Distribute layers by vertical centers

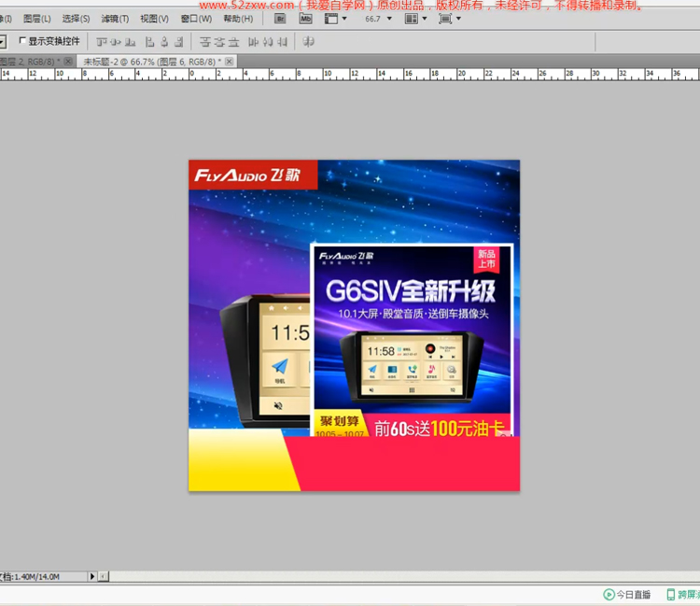click(219, 42)
